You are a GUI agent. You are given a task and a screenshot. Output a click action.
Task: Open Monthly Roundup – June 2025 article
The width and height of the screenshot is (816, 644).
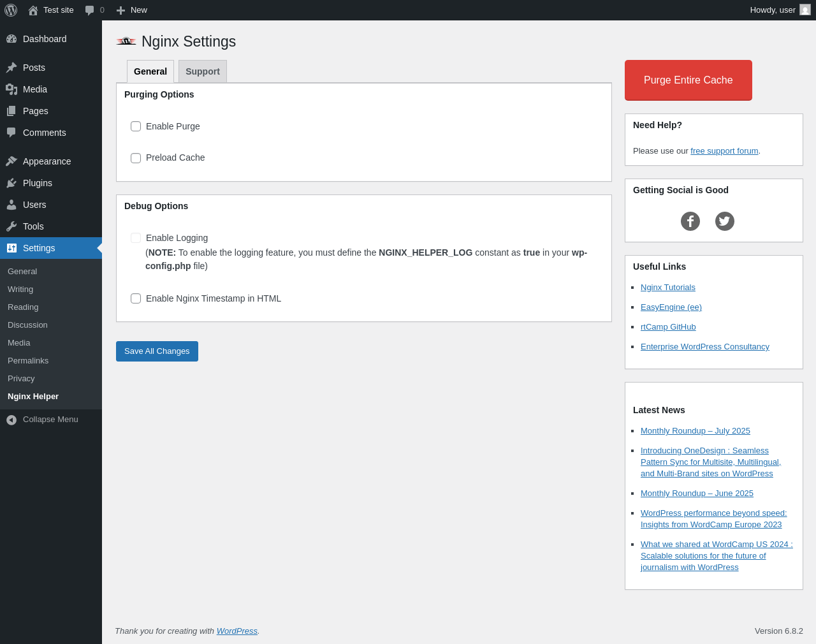[697, 494]
